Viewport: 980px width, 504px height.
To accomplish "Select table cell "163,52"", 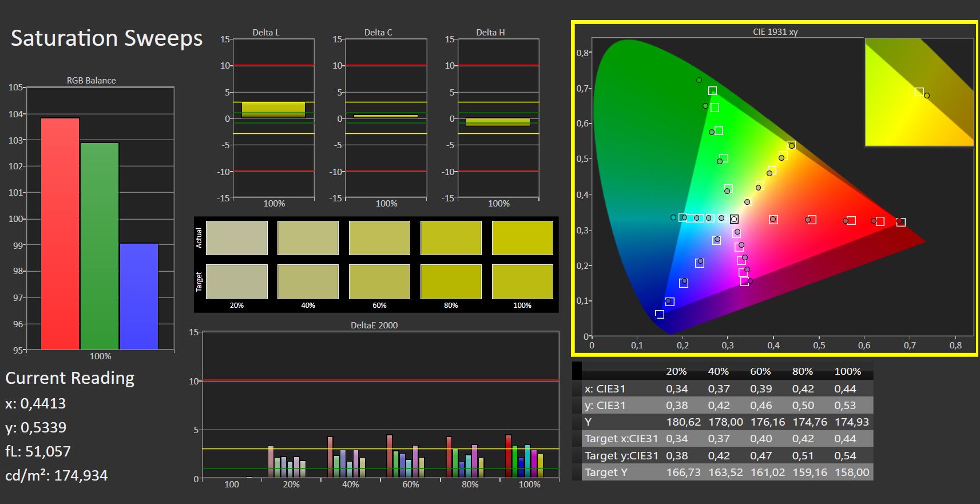I will [x=725, y=473].
